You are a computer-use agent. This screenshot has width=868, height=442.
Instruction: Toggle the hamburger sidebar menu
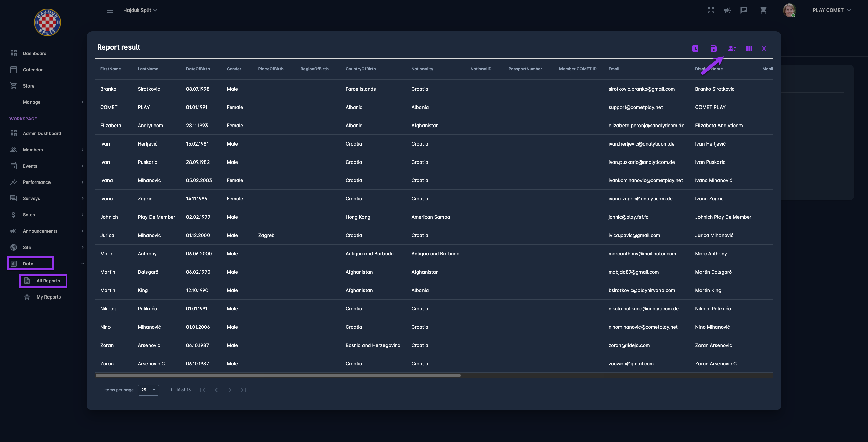tap(110, 10)
